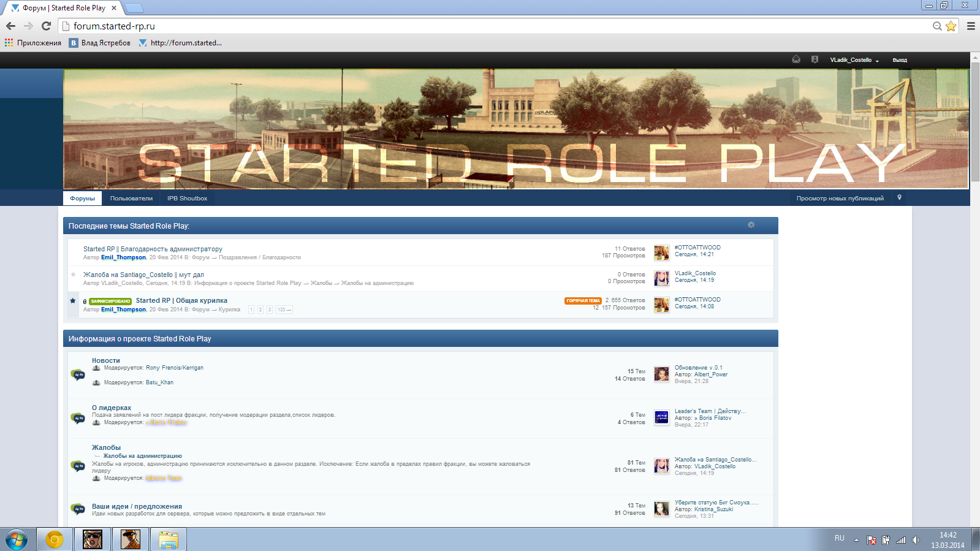This screenshot has height=551, width=980.
Task: Click avatar next to Leader's Team post
Action: pyautogui.click(x=661, y=417)
